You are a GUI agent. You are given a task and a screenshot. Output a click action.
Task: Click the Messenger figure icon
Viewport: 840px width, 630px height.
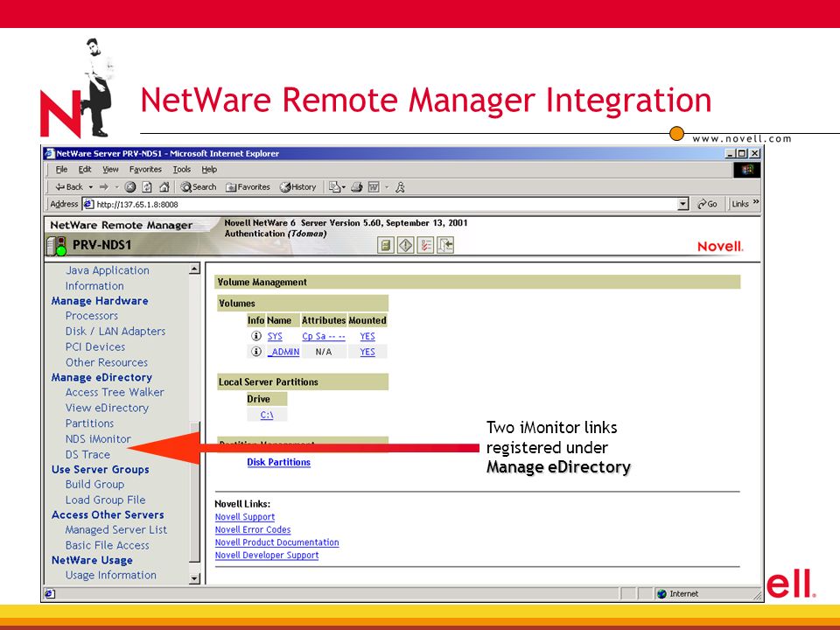click(x=400, y=187)
